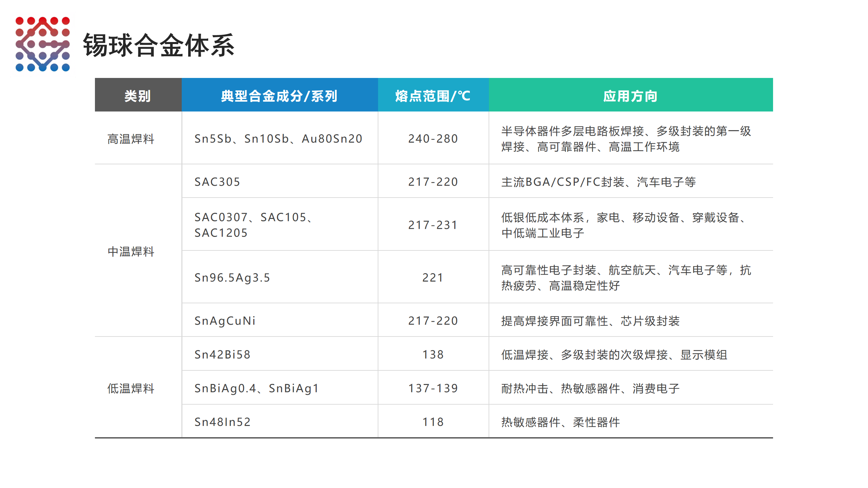Select the 类别 column header
This screenshot has width=868, height=488.
coord(138,96)
